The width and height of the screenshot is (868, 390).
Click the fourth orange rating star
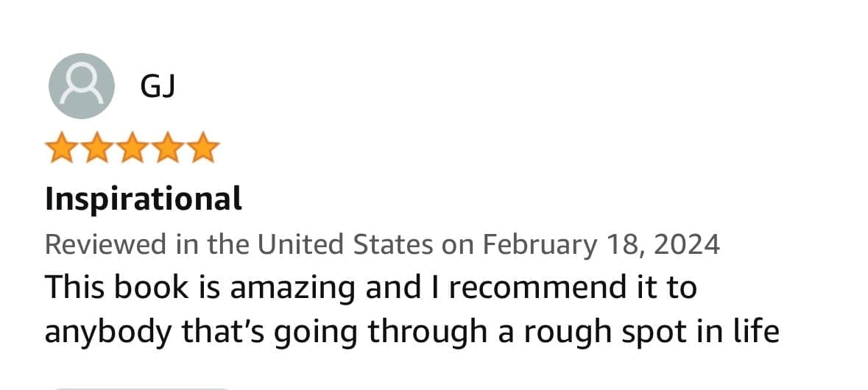point(168,147)
